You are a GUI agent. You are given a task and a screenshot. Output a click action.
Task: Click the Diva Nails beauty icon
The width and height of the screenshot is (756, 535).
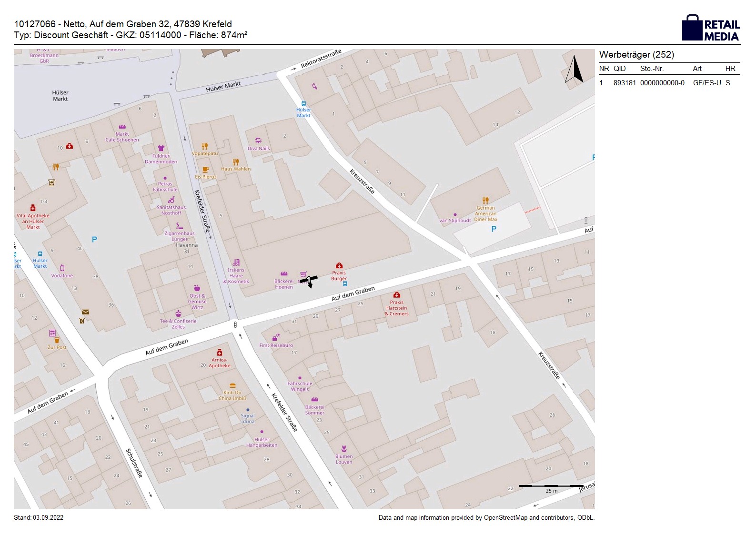[x=258, y=141]
